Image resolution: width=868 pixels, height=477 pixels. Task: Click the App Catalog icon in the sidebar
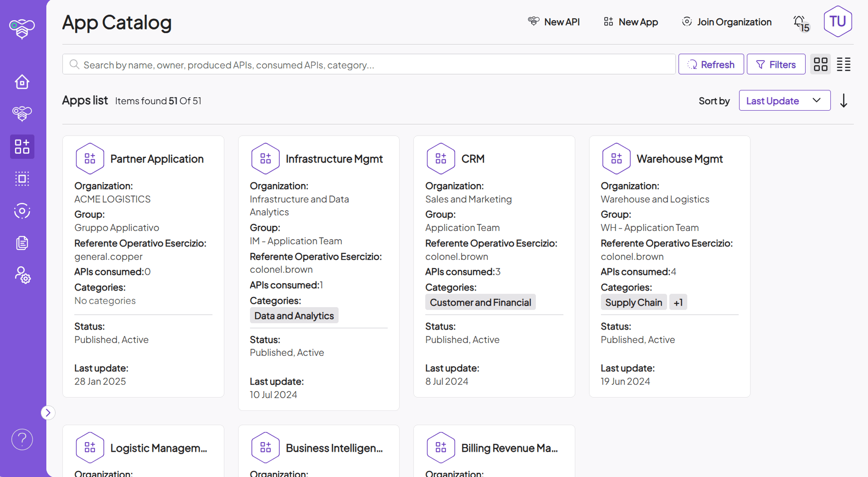pos(22,146)
